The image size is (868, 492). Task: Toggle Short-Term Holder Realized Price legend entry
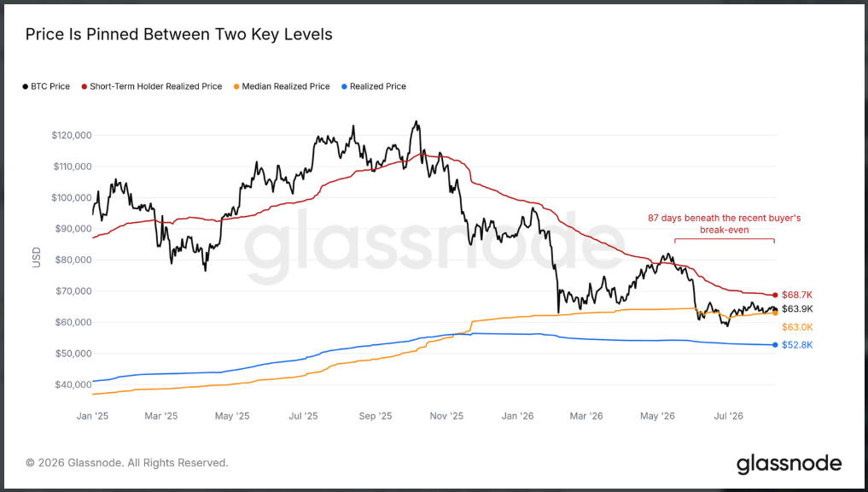(152, 86)
